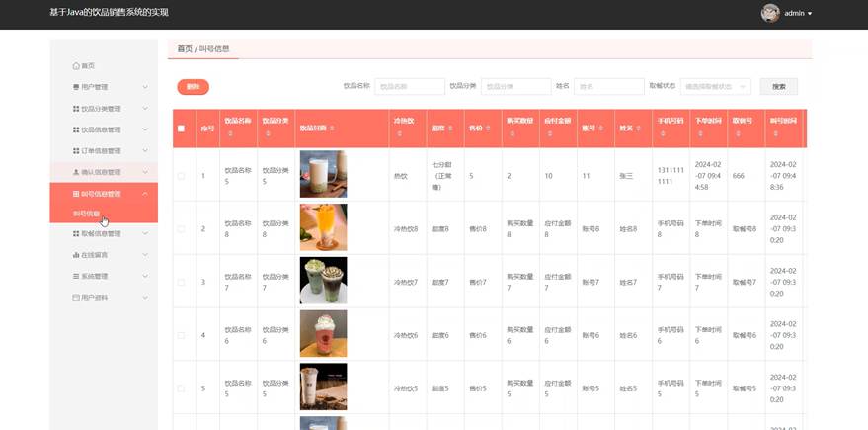
Task: Tick the checkbox for row 2
Action: tap(181, 229)
